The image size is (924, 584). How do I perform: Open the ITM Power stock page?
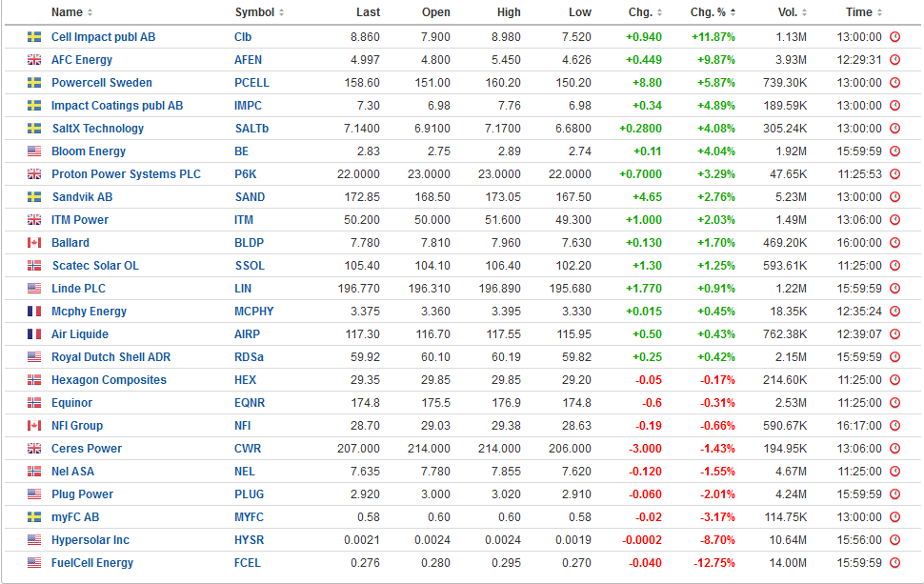(80, 220)
